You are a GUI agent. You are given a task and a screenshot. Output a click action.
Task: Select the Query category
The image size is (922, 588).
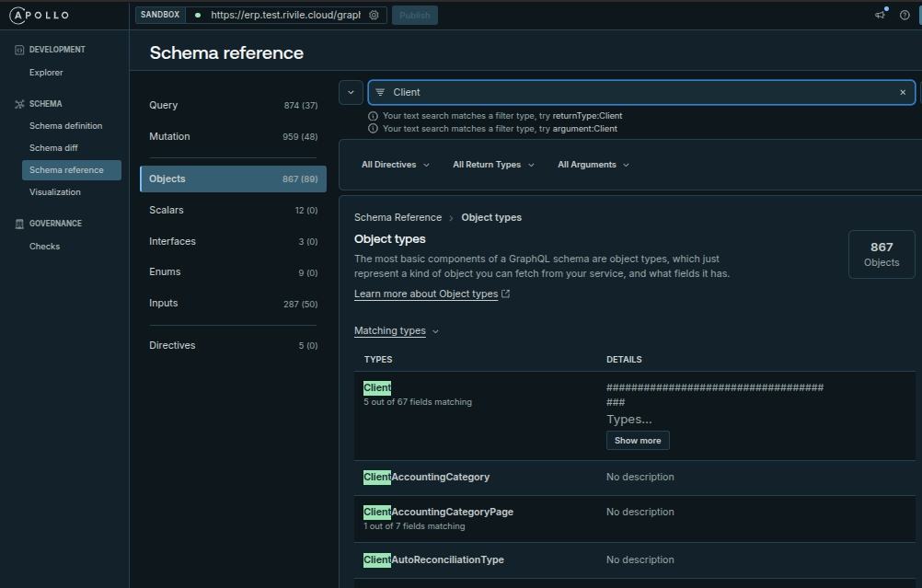click(234, 105)
